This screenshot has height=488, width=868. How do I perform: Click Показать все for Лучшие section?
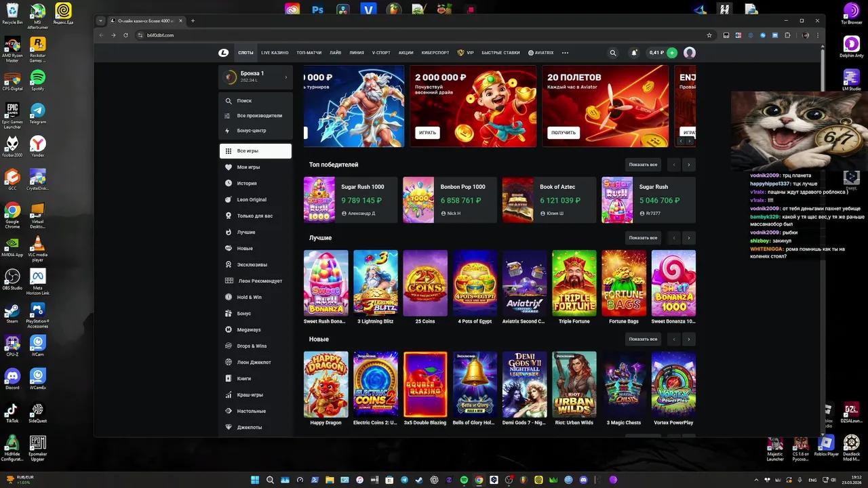(x=643, y=238)
